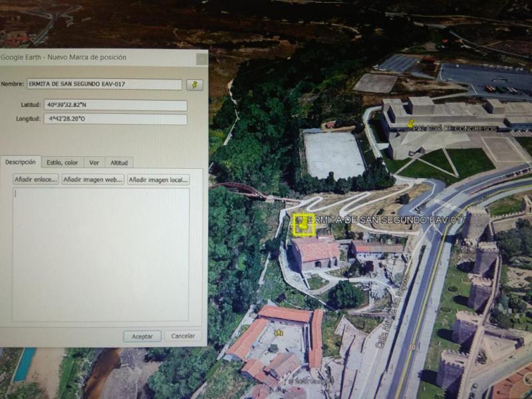Image resolution: width=532 pixels, height=399 pixels.
Task: Click the PALACIO DE CONGRESOS map label
Action: point(455,128)
